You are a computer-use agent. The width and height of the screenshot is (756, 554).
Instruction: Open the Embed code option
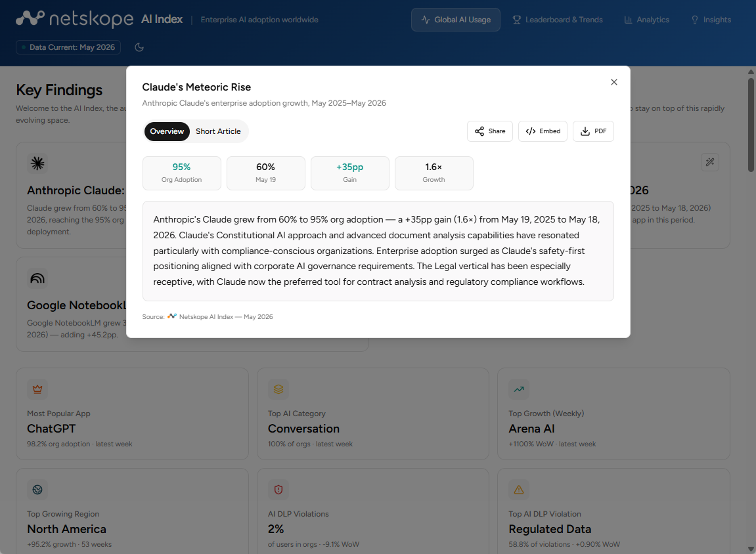[x=543, y=131]
